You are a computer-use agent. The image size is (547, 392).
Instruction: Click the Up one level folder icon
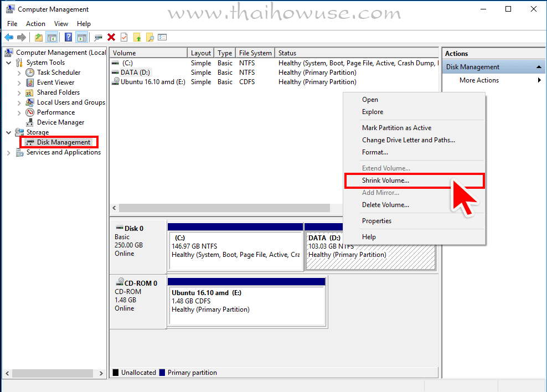(39, 37)
